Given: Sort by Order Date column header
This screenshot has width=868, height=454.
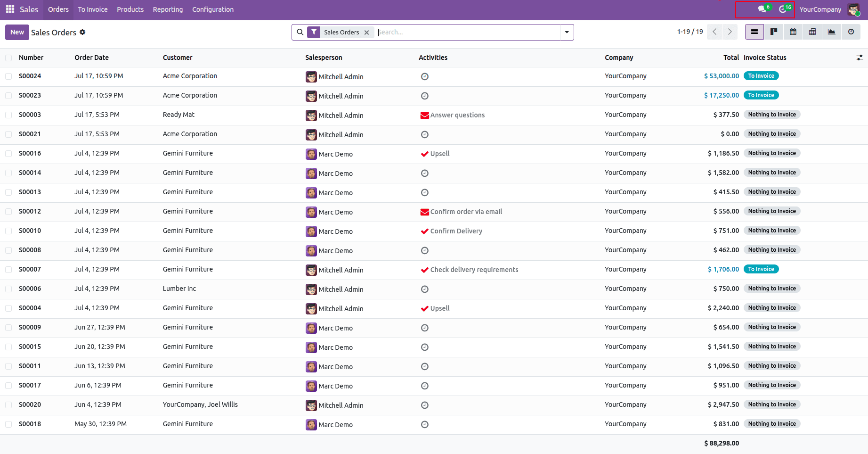Looking at the screenshot, I should point(92,58).
